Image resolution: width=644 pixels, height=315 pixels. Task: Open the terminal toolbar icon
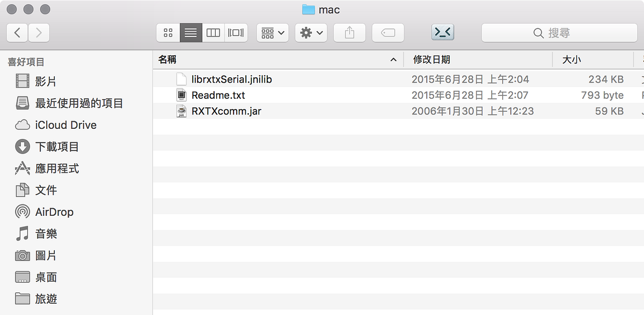[442, 32]
